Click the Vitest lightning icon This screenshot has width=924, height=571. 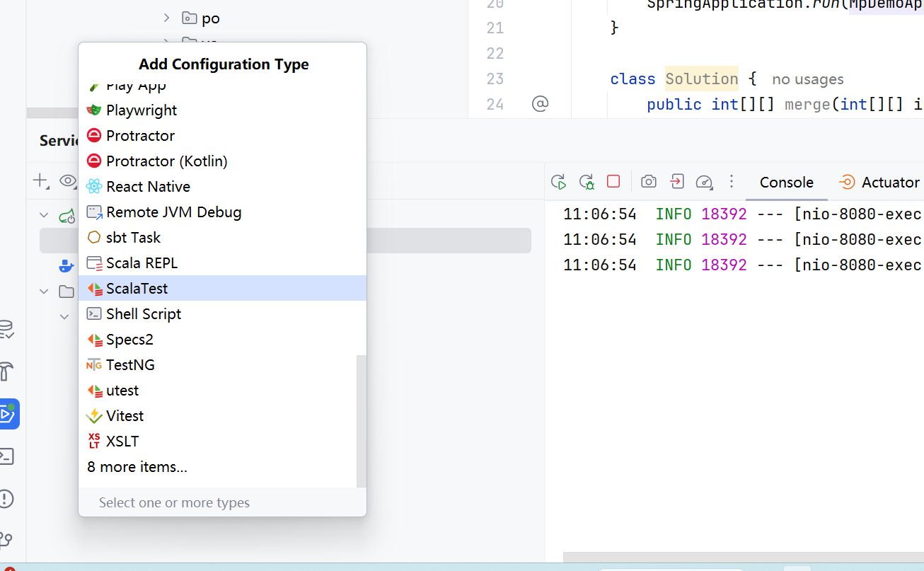pyautogui.click(x=94, y=416)
